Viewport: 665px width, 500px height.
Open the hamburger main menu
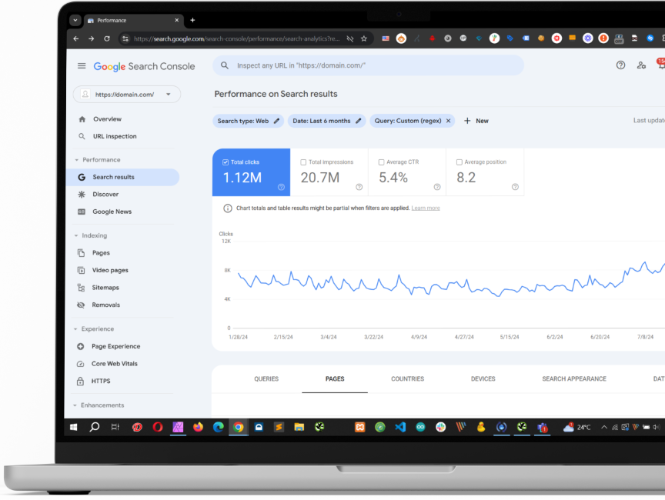[x=81, y=66]
